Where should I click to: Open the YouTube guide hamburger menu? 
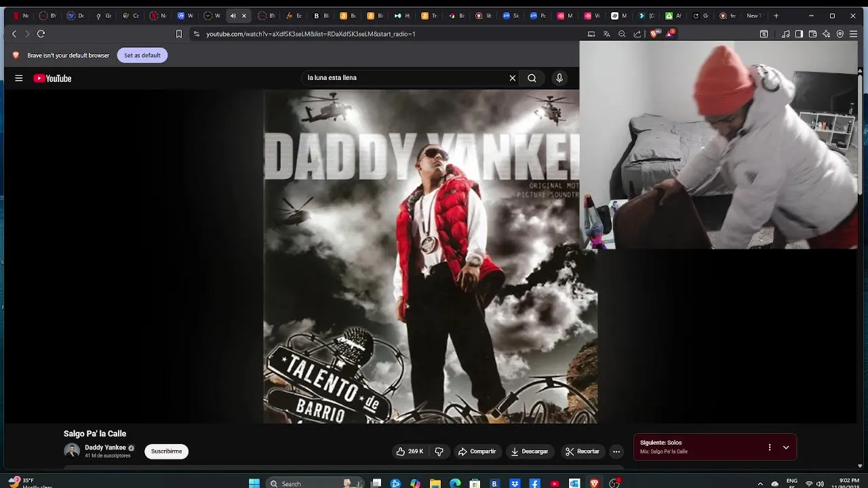coord(19,78)
